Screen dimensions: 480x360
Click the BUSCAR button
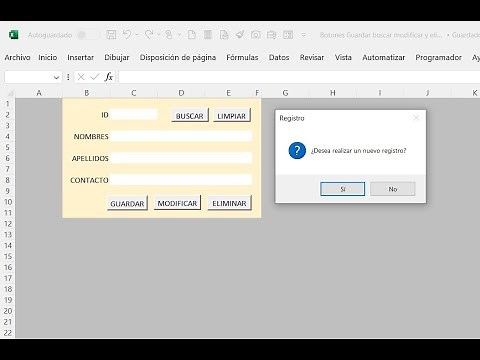(x=190, y=116)
